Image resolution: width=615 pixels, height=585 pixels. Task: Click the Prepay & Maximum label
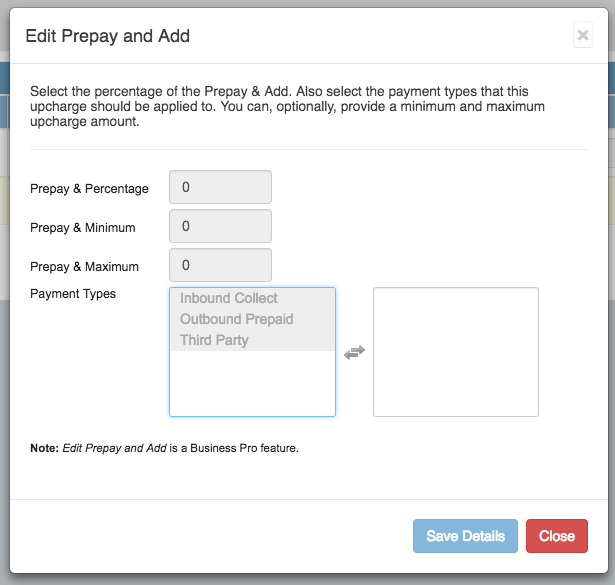click(84, 267)
